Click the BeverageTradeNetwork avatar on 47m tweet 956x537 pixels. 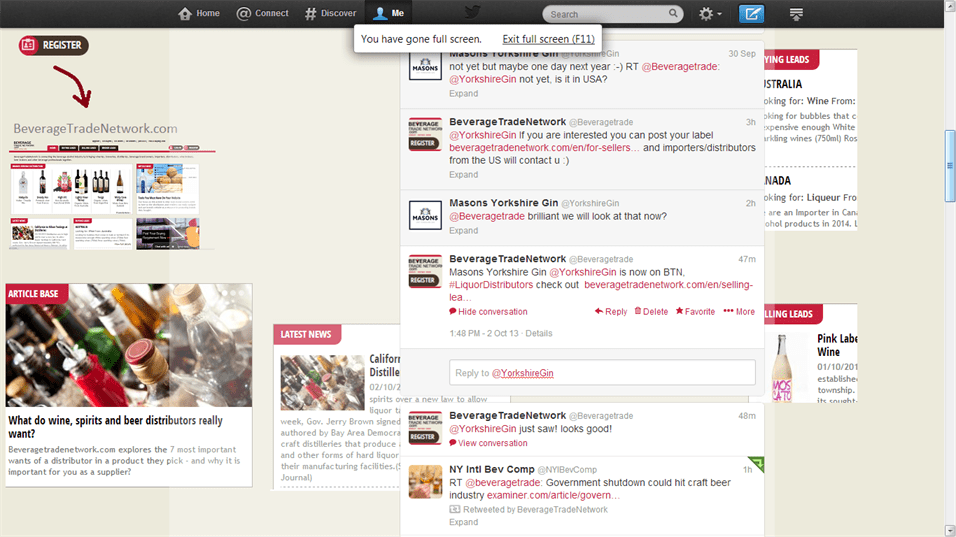coord(425,271)
